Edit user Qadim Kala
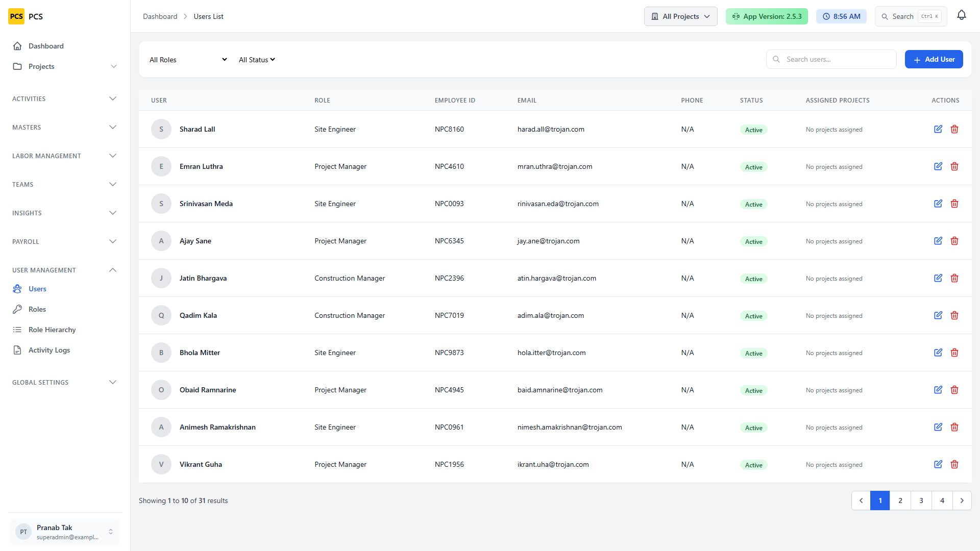The height and width of the screenshot is (551, 980). point(938,315)
